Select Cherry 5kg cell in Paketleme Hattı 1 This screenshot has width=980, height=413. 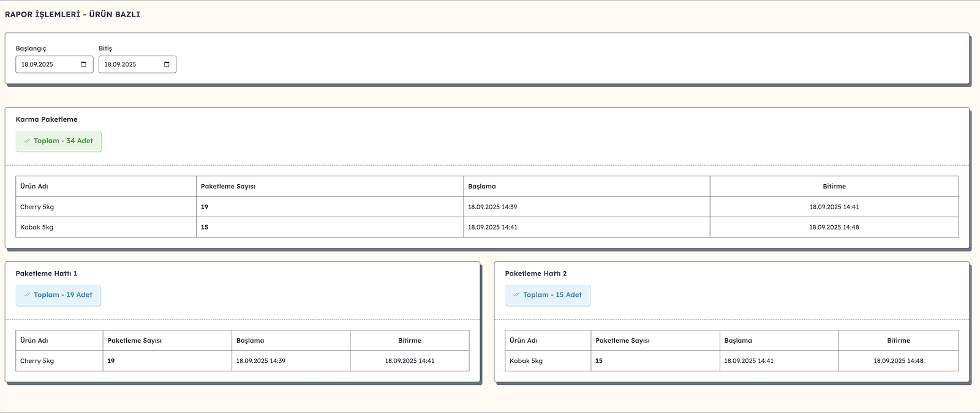click(x=37, y=361)
